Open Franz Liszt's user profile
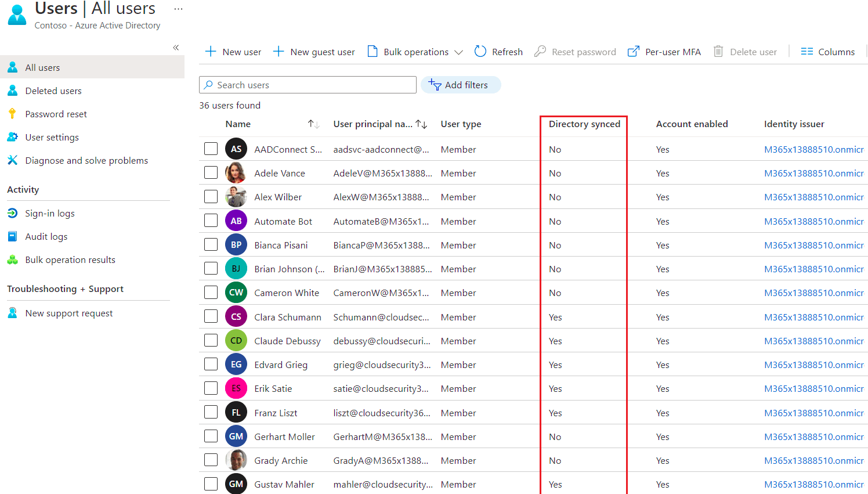 (276, 413)
